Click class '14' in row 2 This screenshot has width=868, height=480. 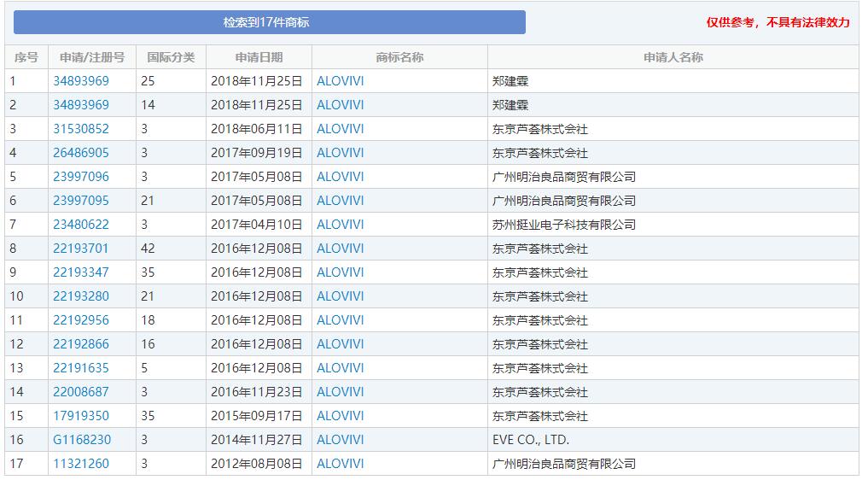[x=148, y=105]
